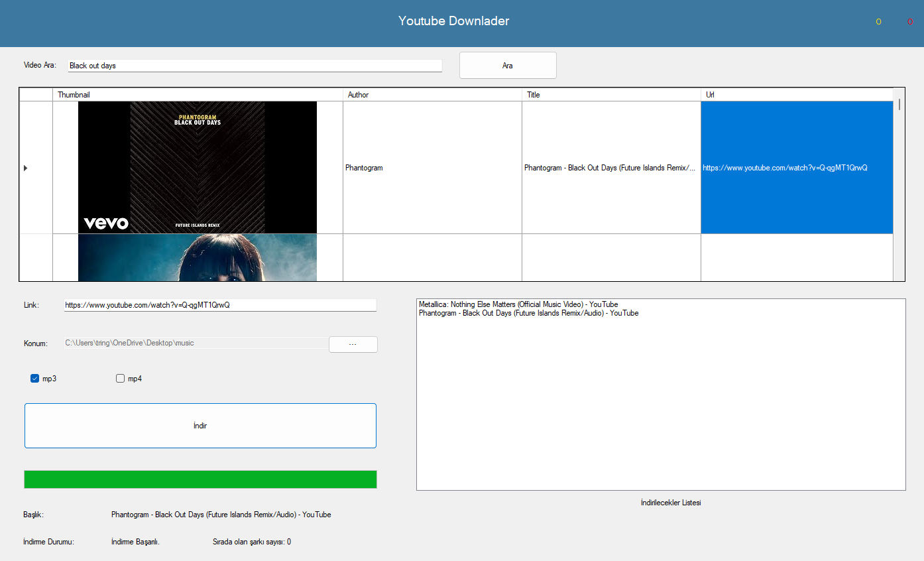
Task: Sort results by the Title column header
Action: coord(610,94)
